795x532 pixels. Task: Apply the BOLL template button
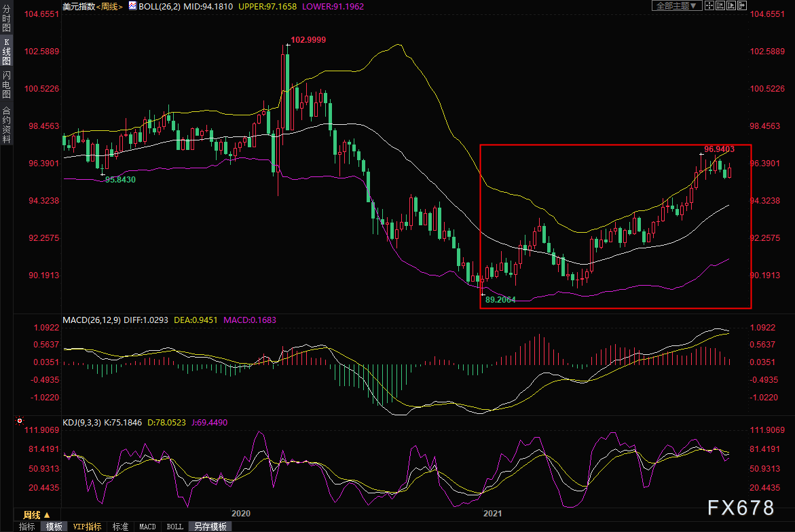[x=175, y=527]
